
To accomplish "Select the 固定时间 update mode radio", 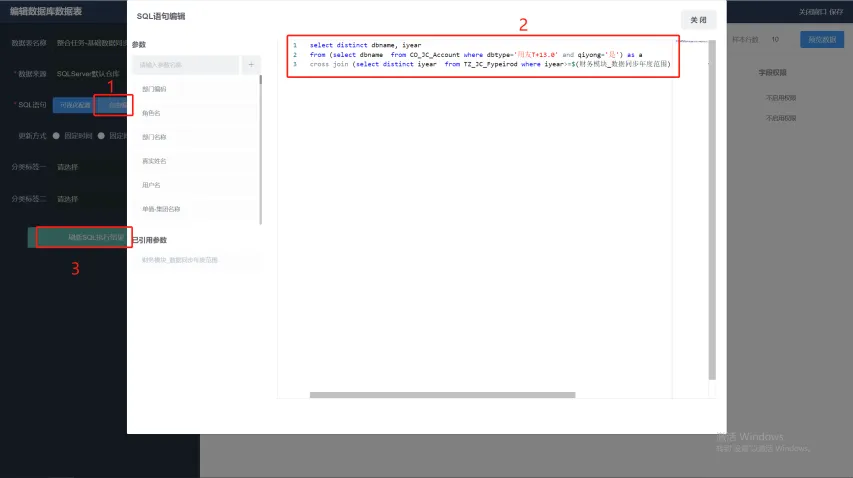I will coord(56,136).
